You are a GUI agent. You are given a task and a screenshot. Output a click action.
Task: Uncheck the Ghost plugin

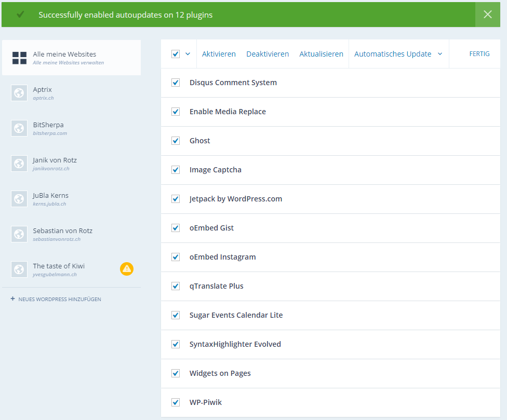tap(176, 141)
